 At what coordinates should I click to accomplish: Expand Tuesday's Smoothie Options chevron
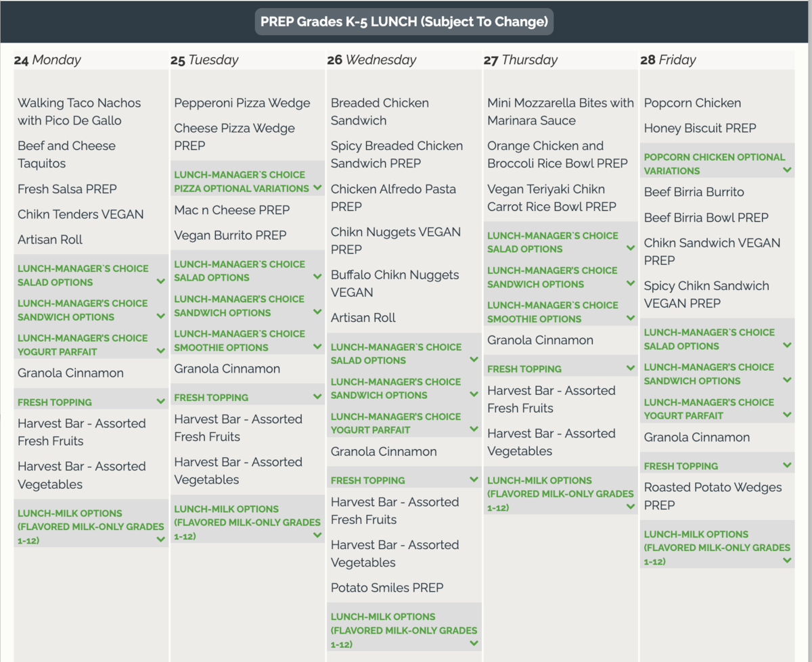(x=317, y=346)
